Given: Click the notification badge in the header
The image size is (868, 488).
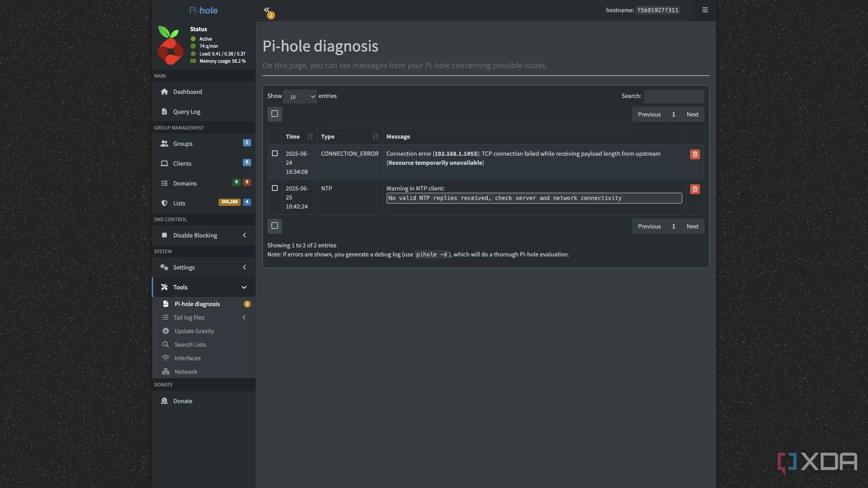Looking at the screenshot, I should [x=271, y=15].
